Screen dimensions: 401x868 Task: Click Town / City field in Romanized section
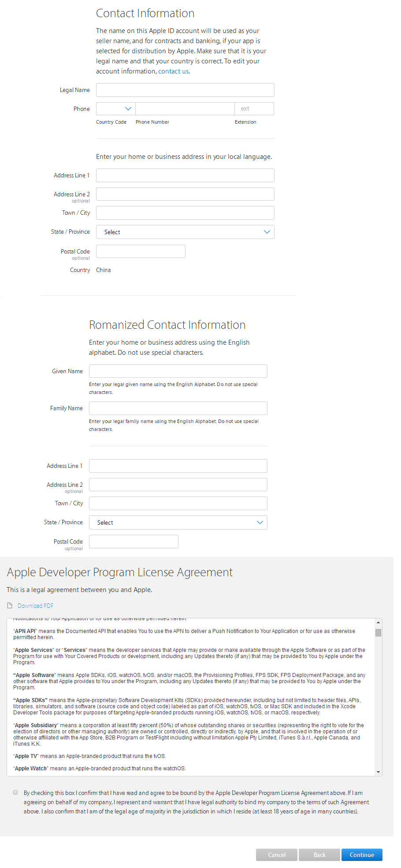(178, 503)
